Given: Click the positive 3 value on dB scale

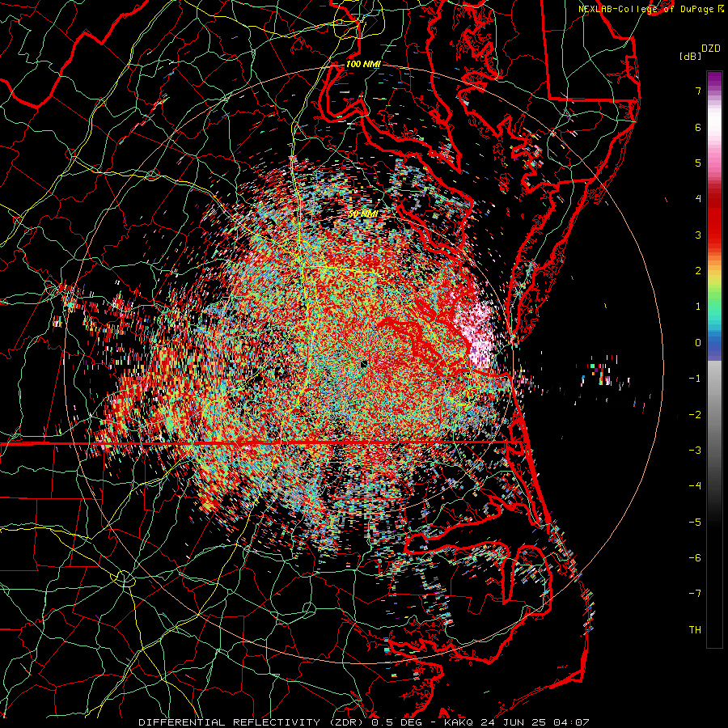Looking at the screenshot, I should pyautogui.click(x=698, y=235).
